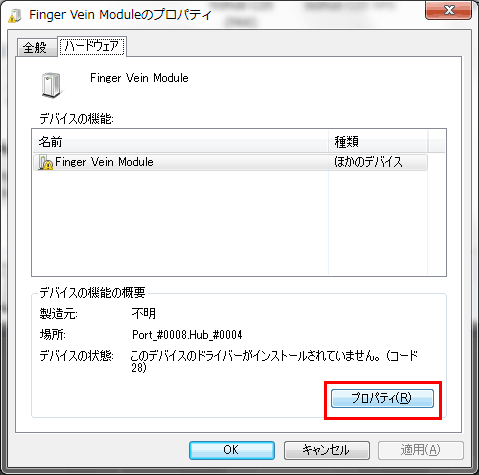Click the yellow warning icon in device list row
Viewport: 479px width, 475px height.
(45, 162)
